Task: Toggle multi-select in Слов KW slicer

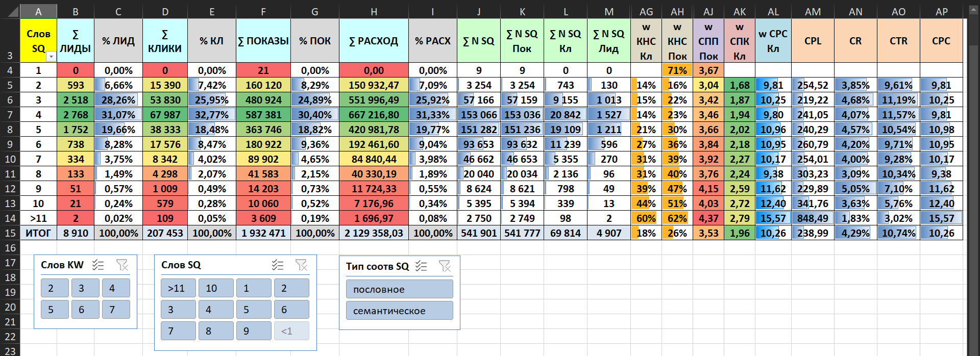Action: coord(97,265)
